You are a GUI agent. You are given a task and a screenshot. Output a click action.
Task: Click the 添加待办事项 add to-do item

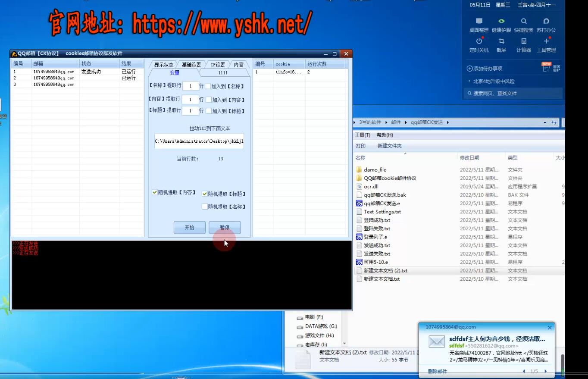[485, 69]
